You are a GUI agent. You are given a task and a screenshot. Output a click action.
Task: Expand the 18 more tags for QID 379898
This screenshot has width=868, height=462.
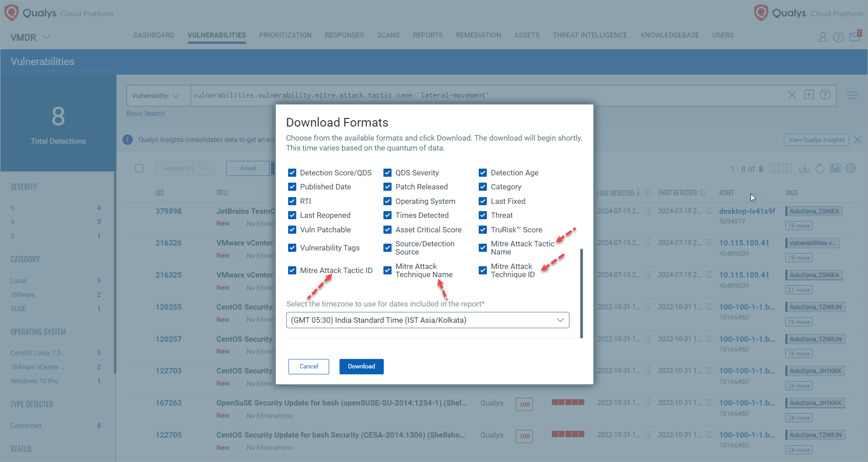[799, 226]
